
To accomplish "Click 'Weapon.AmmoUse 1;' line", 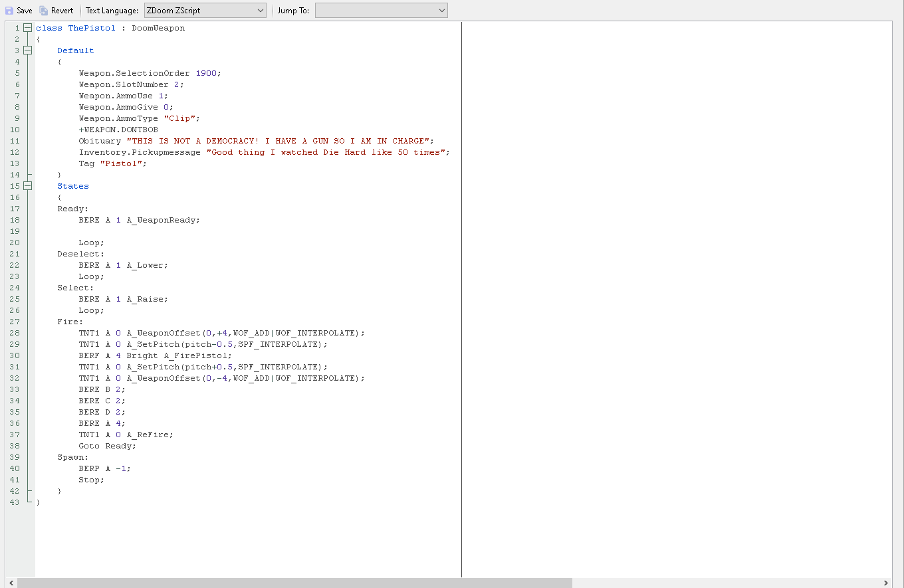I will (x=123, y=96).
